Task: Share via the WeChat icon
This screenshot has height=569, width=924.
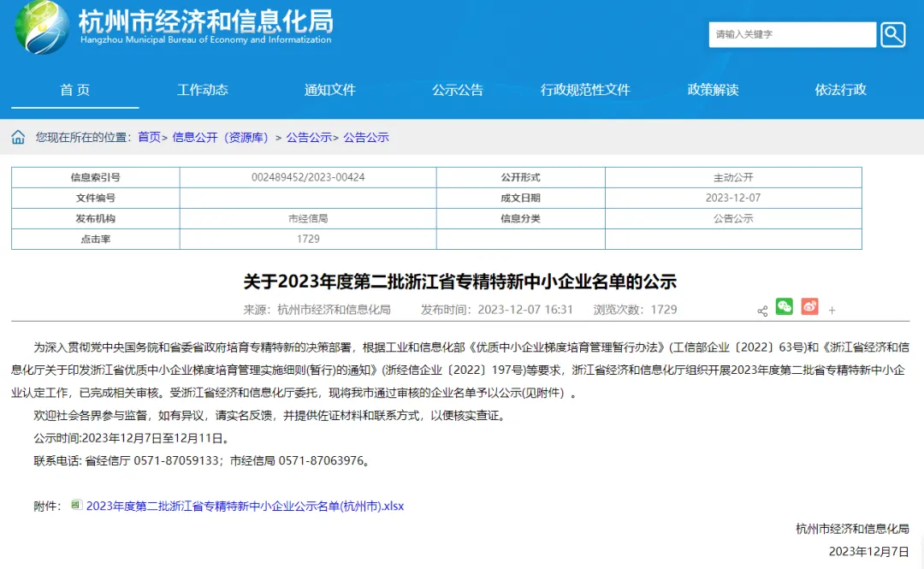Action: click(785, 306)
